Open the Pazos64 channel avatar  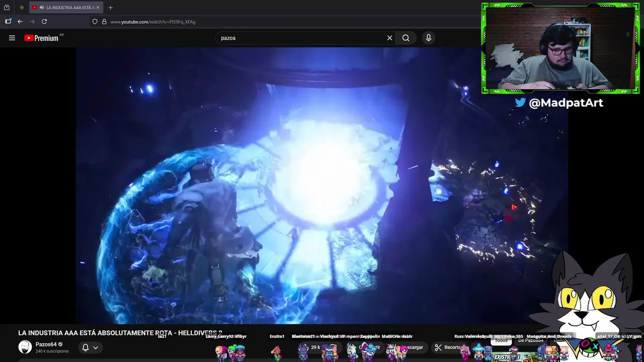coord(25,347)
